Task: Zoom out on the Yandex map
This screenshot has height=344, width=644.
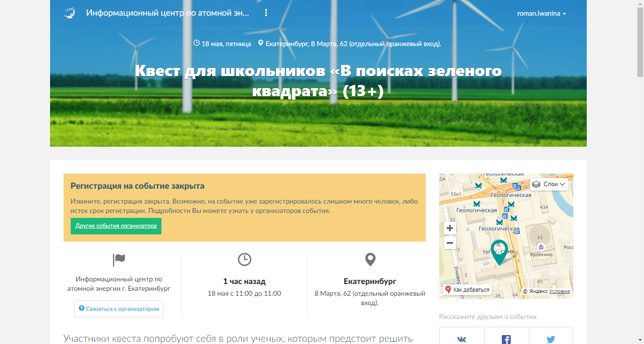Action: (x=449, y=243)
